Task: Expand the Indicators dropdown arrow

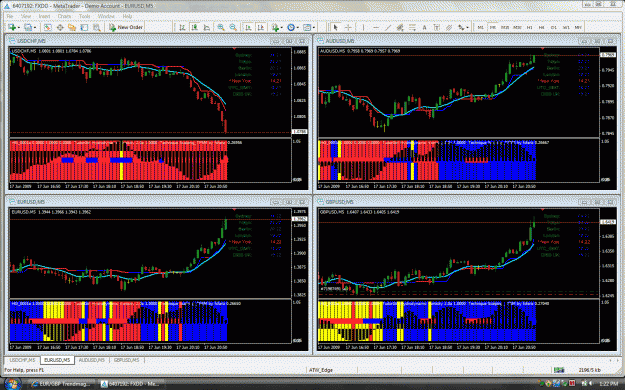Action: [282, 28]
